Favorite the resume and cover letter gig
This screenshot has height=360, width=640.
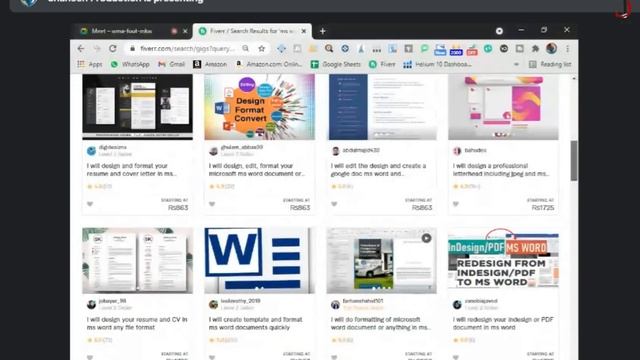click(x=90, y=204)
